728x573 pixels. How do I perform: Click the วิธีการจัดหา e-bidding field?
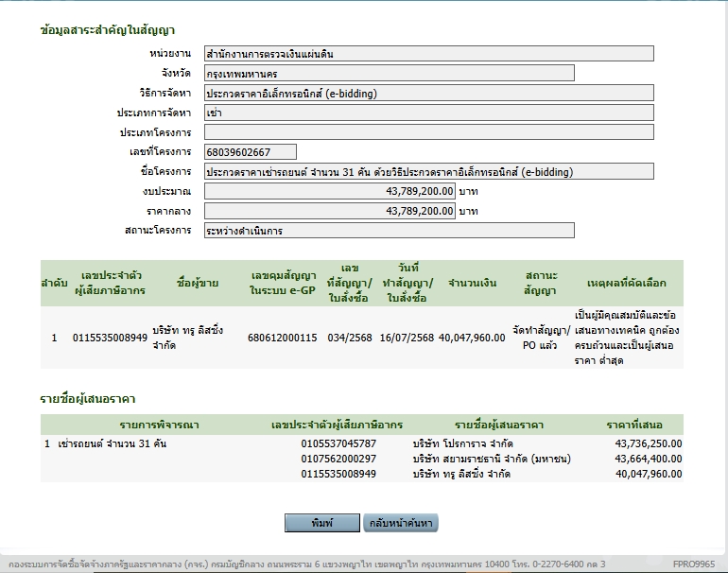coord(428,93)
